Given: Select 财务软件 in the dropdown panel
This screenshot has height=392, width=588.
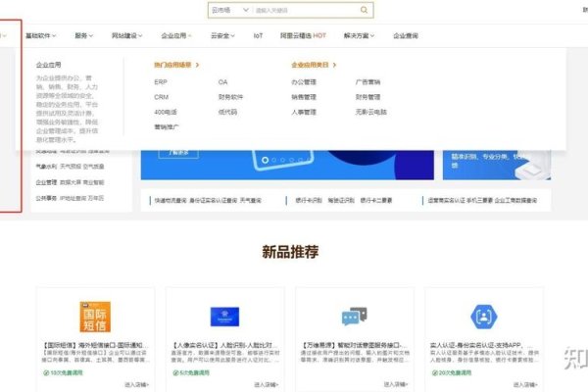Looking at the screenshot, I should coord(230,97).
